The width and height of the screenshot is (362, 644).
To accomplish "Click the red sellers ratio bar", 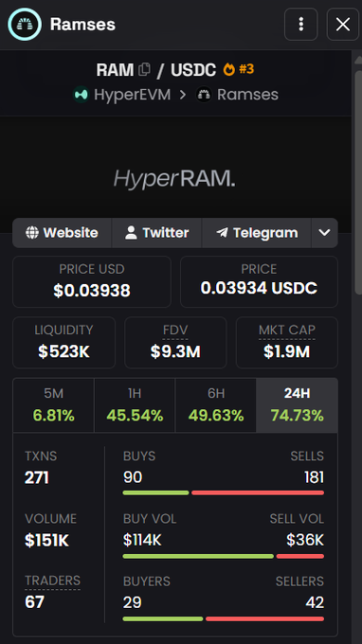I will (264, 618).
